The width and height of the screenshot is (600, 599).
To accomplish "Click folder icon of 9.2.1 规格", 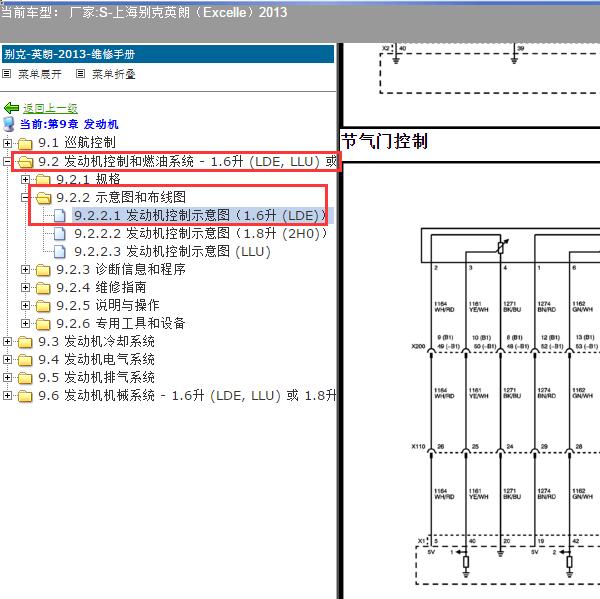I will click(43, 179).
